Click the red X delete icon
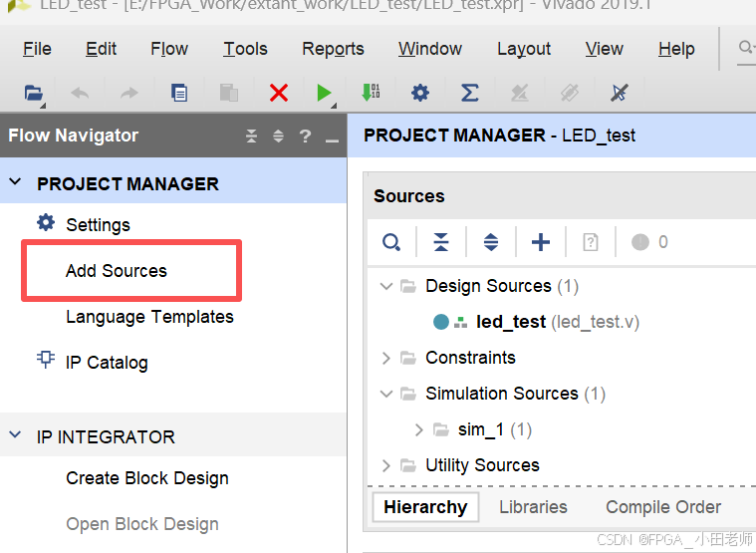 279,93
